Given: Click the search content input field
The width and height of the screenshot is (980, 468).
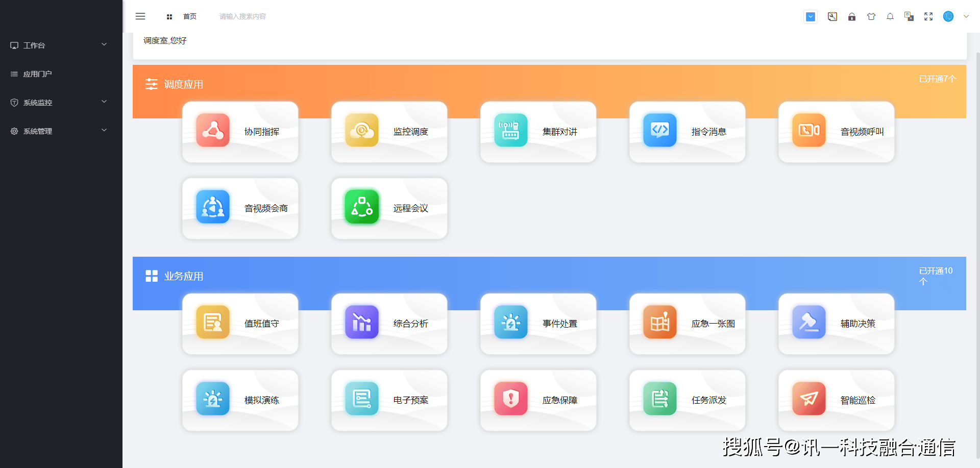Looking at the screenshot, I should [x=243, y=16].
